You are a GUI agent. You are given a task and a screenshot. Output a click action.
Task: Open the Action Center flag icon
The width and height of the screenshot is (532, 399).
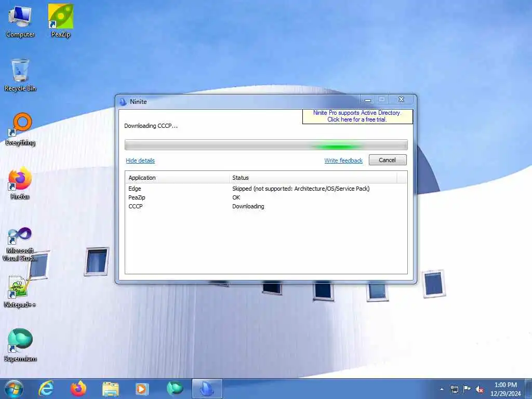tap(467, 389)
